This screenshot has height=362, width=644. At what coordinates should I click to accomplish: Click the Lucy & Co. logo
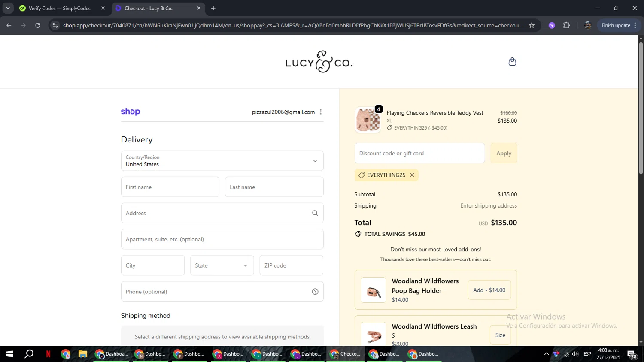pyautogui.click(x=319, y=62)
